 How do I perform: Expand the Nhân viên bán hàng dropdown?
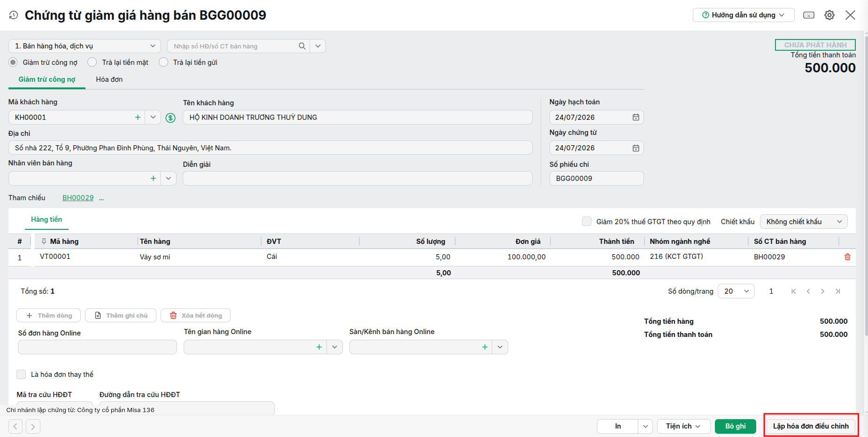(168, 179)
